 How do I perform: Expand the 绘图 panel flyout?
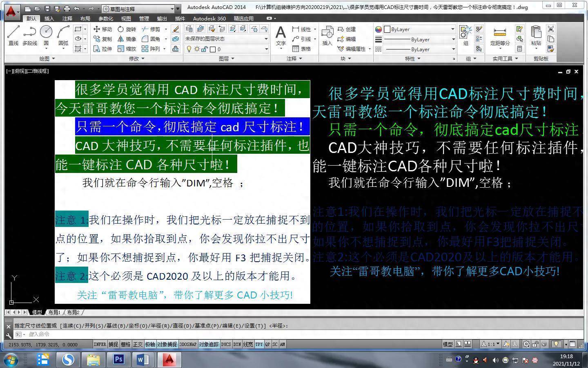[47, 58]
